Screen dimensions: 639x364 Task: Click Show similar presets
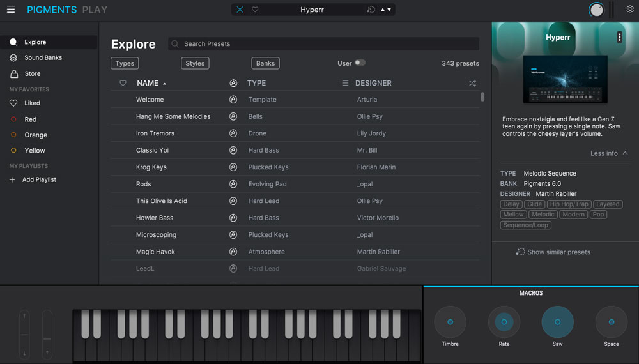tap(553, 252)
